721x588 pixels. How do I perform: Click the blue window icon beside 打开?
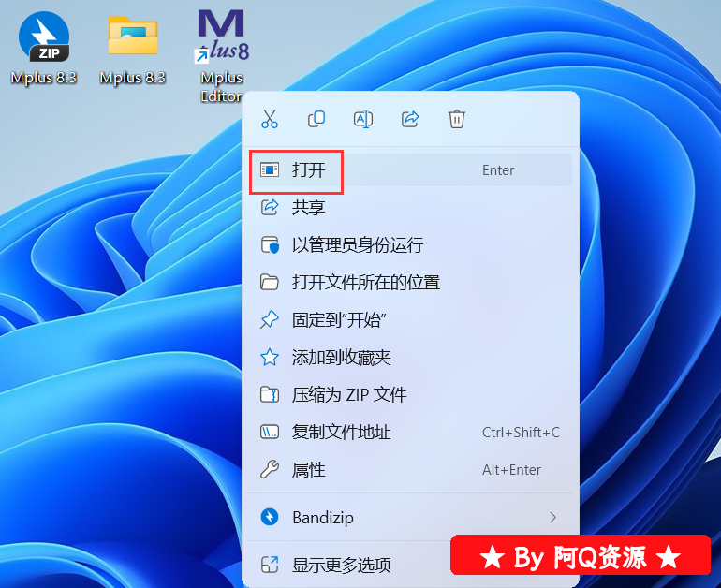[270, 170]
